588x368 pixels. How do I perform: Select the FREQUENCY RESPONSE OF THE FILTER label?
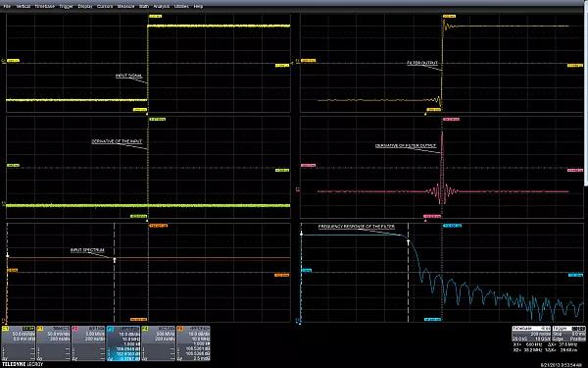pyautogui.click(x=357, y=227)
